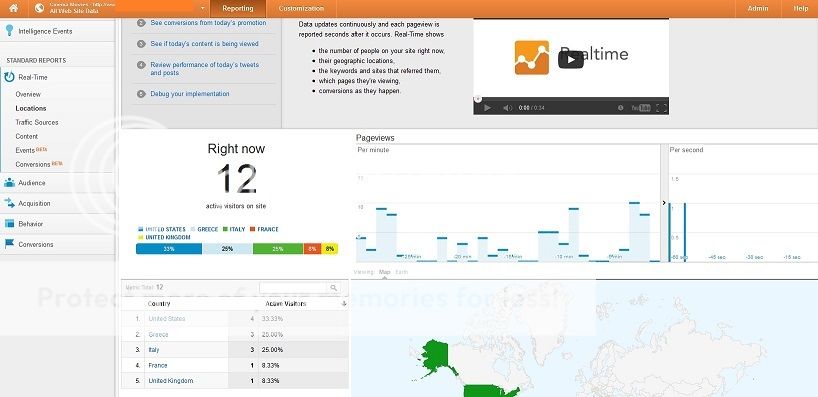Viewport: 818px width, 397px height.
Task: Click the Real-Time clock icon
Action: point(9,77)
